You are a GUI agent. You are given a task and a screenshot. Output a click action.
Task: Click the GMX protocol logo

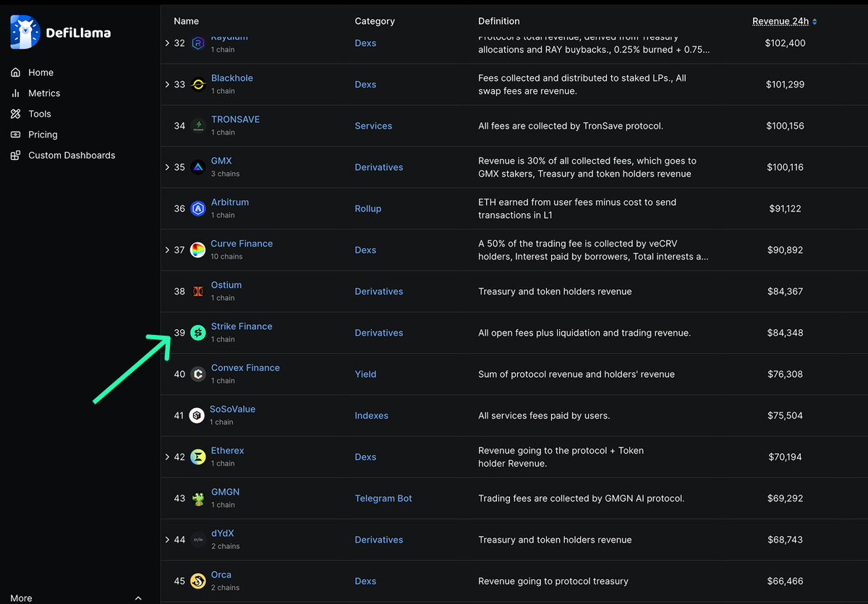click(198, 167)
